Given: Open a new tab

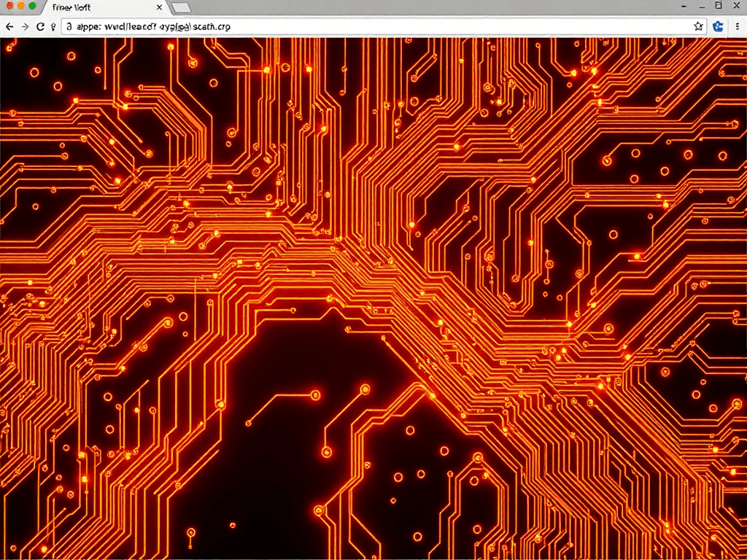Looking at the screenshot, I should (181, 8).
